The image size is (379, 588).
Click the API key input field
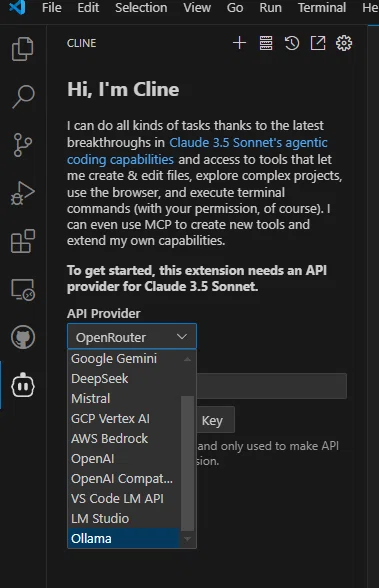(272, 386)
